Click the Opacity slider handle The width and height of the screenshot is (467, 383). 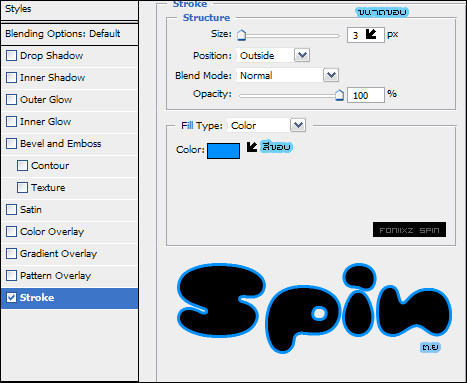339,95
